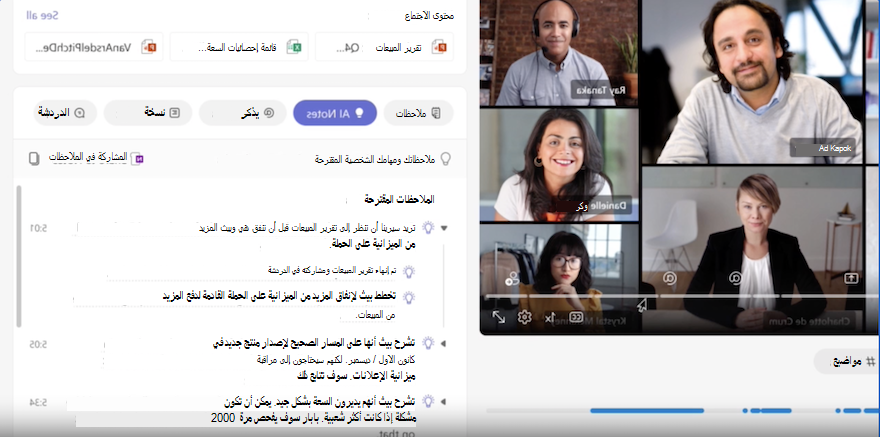Click the lightbulb icon on the 5:05 note
The width and height of the screenshot is (880, 437).
pyautogui.click(x=428, y=342)
